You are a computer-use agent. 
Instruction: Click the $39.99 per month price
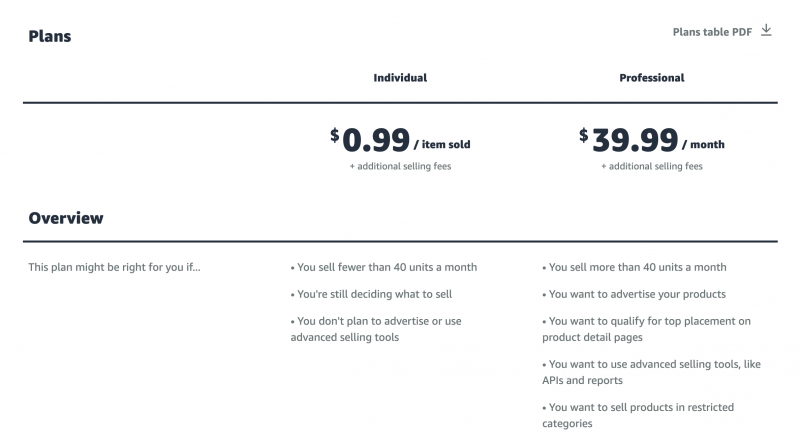click(652, 140)
